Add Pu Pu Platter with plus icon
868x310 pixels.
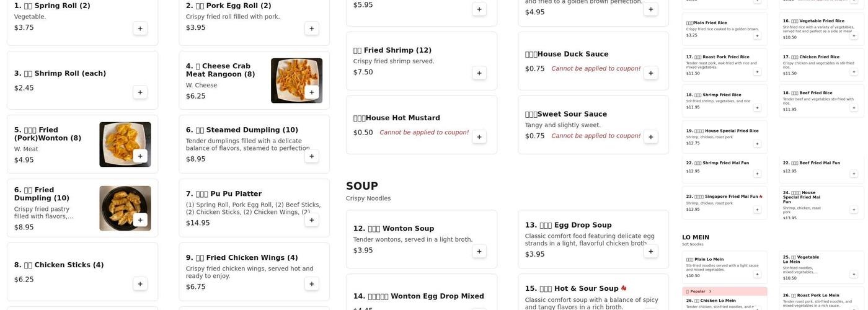pos(312,220)
